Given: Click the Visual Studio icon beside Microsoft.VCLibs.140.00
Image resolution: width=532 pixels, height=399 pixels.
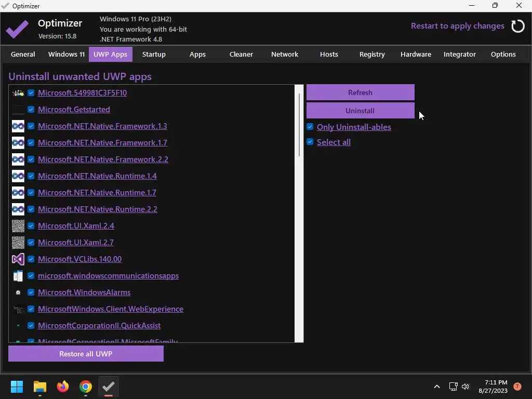Looking at the screenshot, I should click(18, 259).
